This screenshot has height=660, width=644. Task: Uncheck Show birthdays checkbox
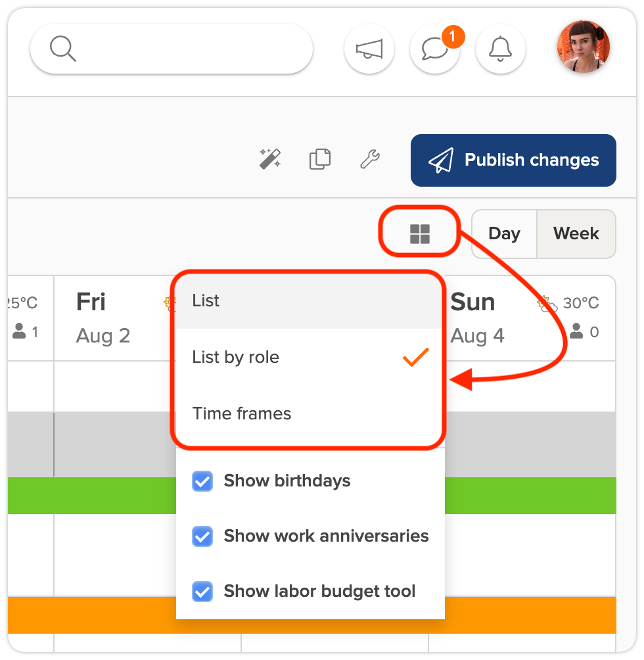(202, 482)
